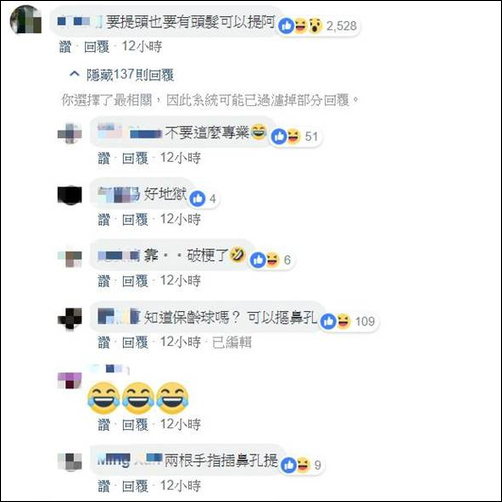Screen dimensions: 502x502
Task: Click 12小時 timestamp under 破梗了 comment
Action: pos(180,281)
